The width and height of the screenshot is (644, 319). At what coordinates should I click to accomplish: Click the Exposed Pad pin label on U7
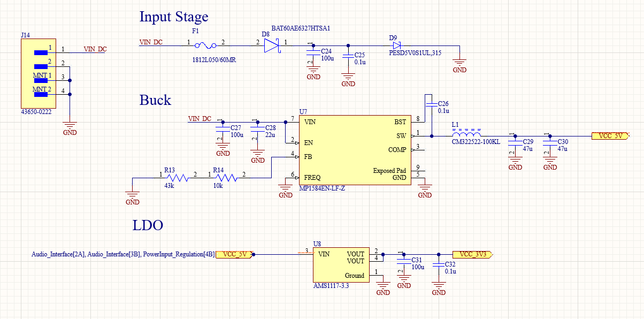(390, 171)
